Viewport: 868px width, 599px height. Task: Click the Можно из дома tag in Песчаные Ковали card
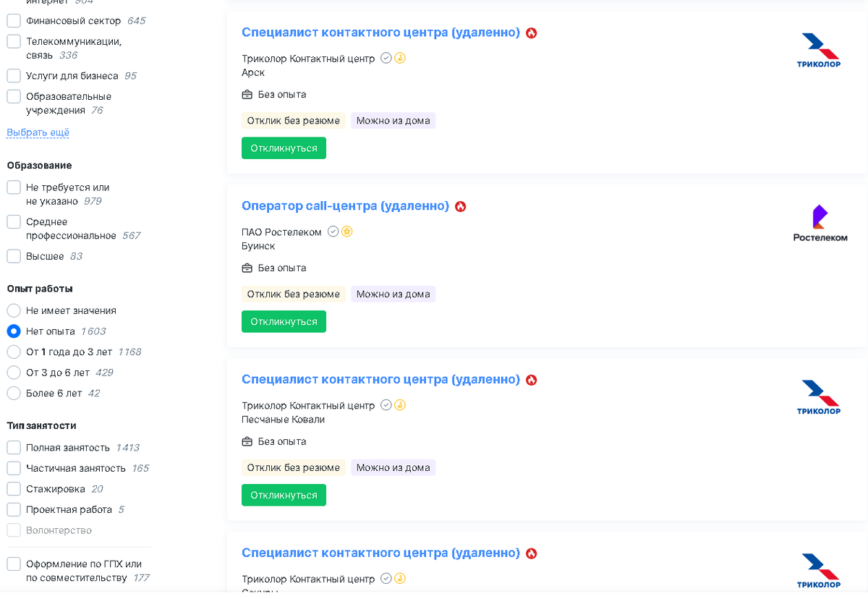coord(393,469)
